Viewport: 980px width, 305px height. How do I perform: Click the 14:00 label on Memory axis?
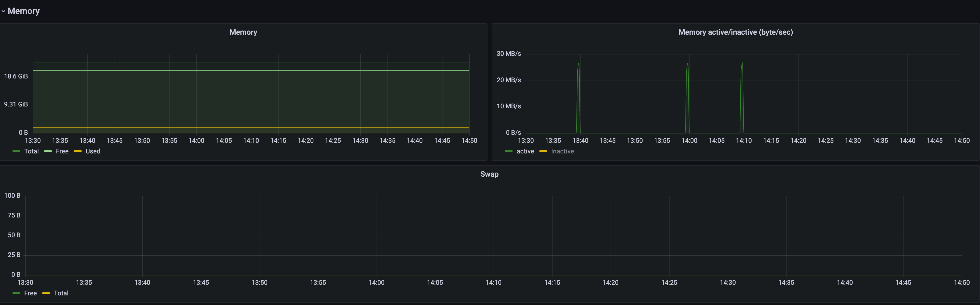click(x=196, y=141)
